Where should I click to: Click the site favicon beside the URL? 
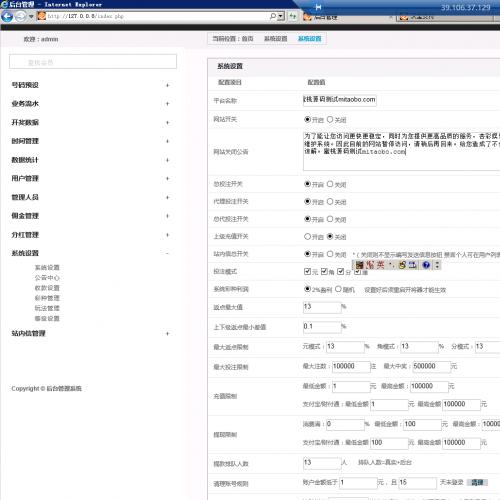coord(42,16)
